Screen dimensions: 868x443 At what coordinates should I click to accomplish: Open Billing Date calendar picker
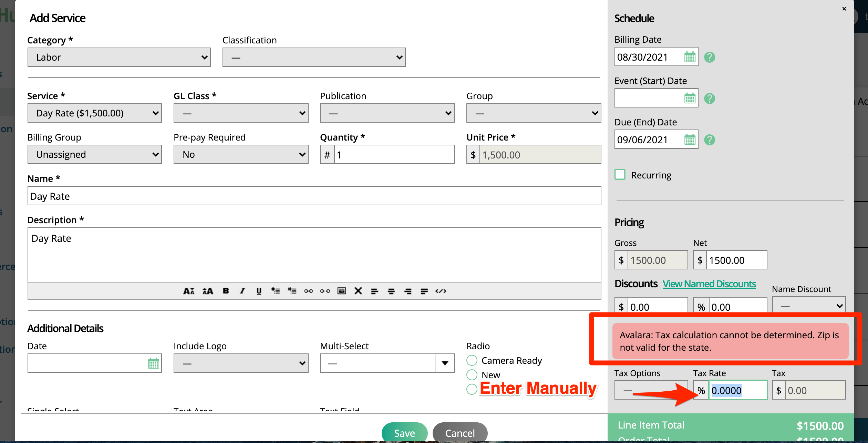(690, 57)
